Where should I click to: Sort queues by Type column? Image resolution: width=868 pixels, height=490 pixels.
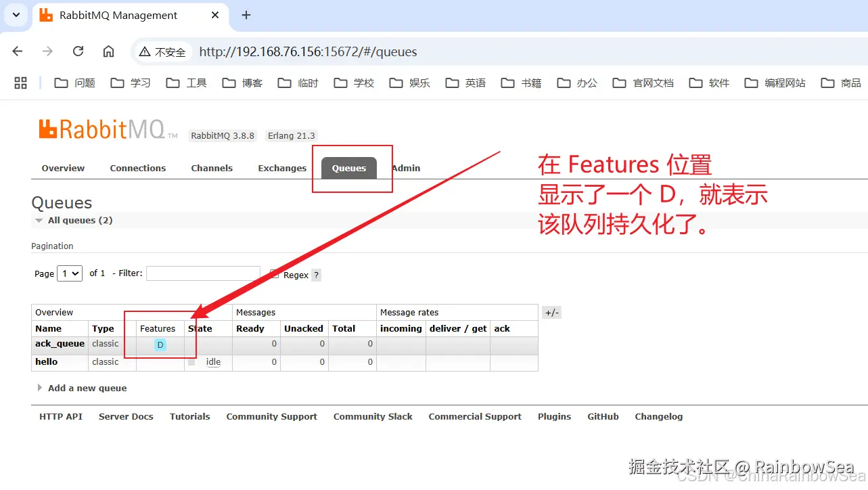pos(103,328)
